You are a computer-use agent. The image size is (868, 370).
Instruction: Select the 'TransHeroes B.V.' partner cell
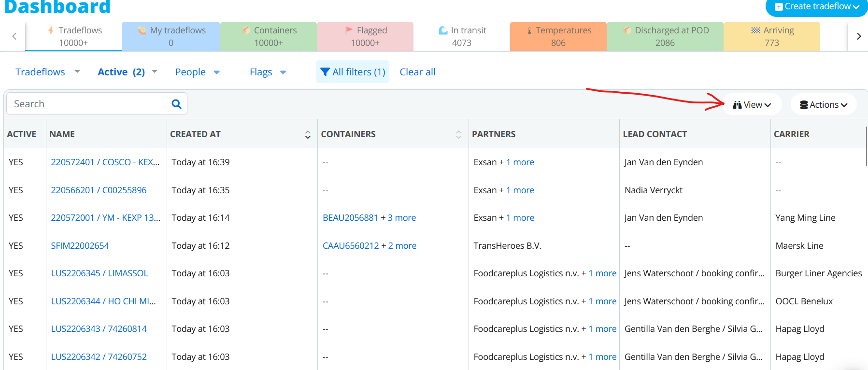pos(507,246)
